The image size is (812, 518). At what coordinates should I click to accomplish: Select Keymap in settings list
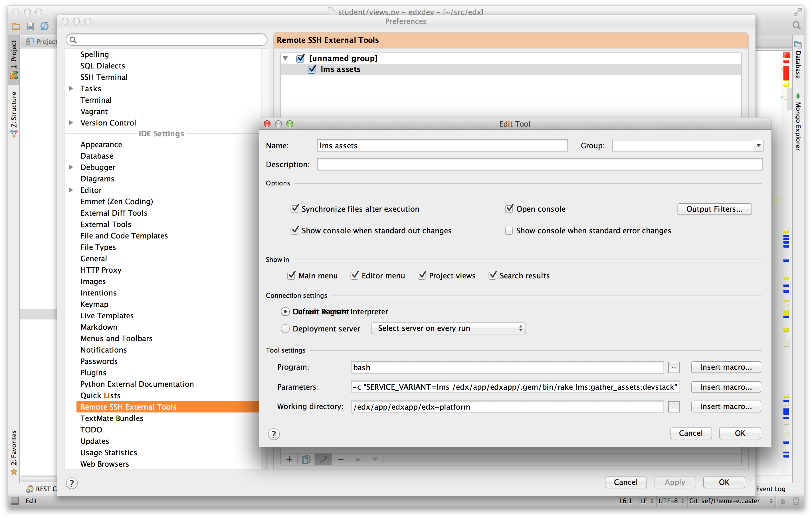click(94, 304)
